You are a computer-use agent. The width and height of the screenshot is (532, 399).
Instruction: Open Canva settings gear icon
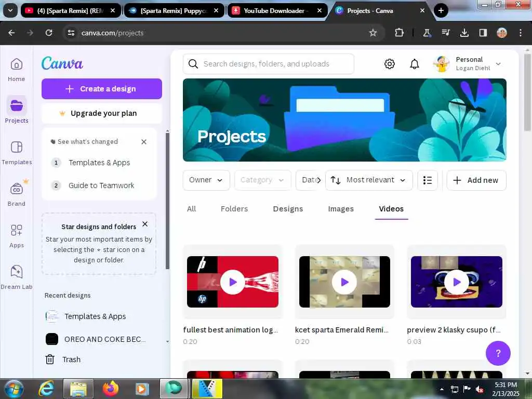pos(390,64)
